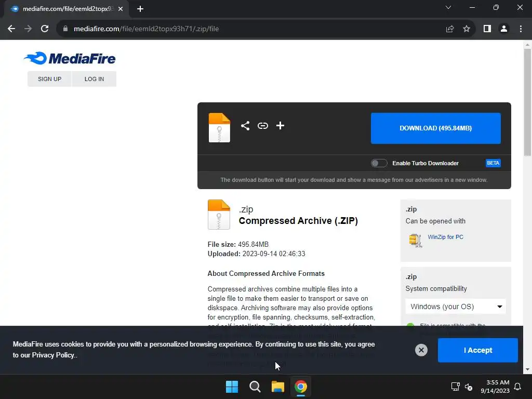The width and height of the screenshot is (532, 399).
Task: Open Chrome three-dot menu
Action: tap(521, 29)
